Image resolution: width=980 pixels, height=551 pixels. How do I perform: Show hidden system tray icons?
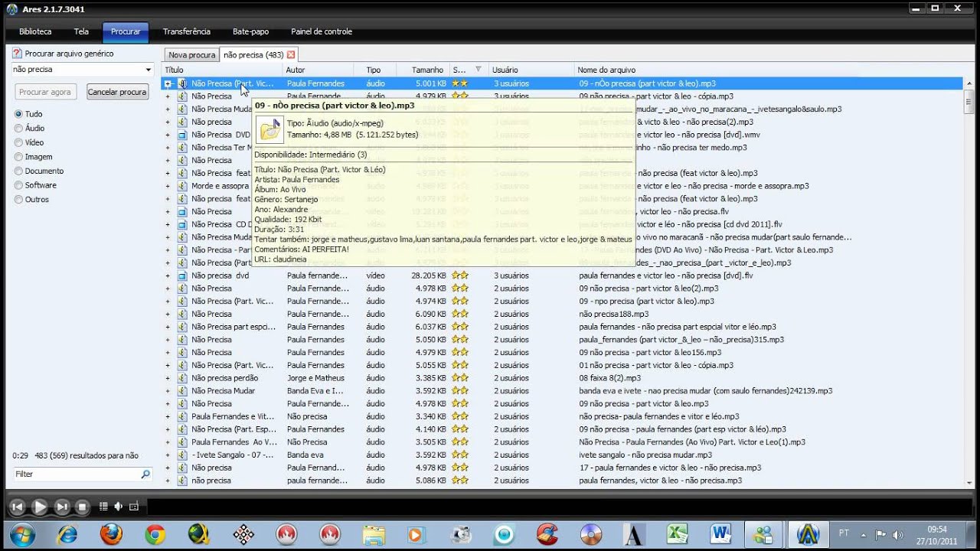tap(864, 535)
